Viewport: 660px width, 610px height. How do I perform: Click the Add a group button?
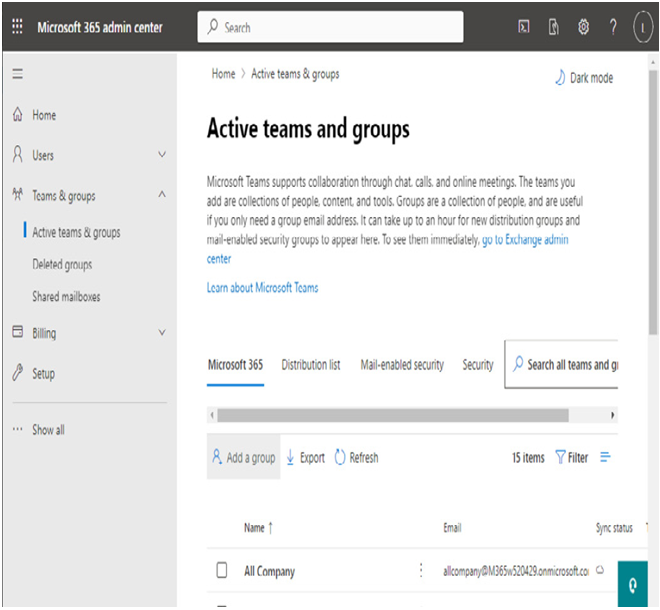pyautogui.click(x=244, y=457)
